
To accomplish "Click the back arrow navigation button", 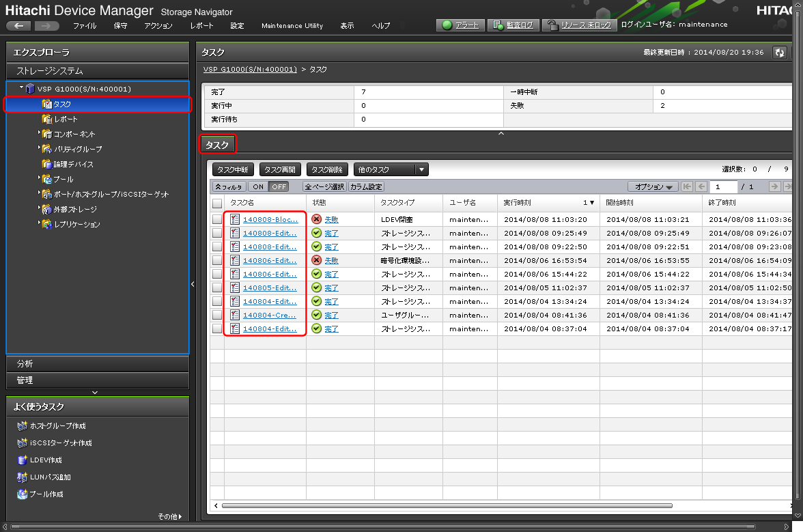I will 18,25.
